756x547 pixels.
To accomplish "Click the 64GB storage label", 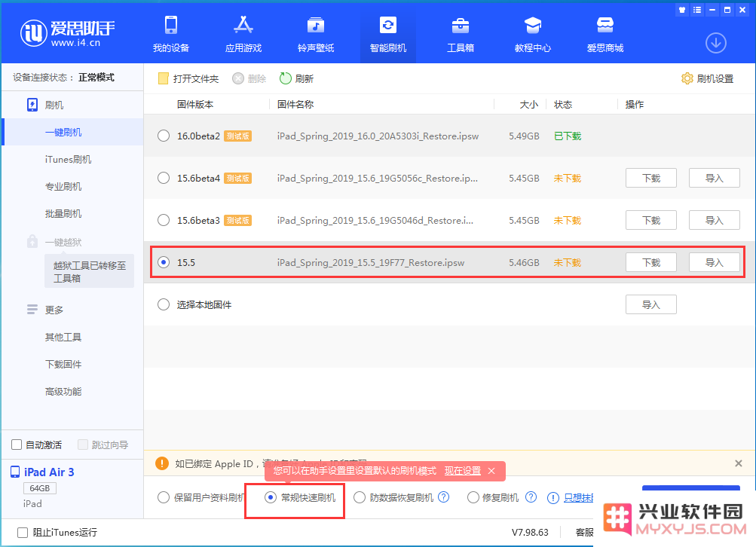I will (x=39, y=488).
